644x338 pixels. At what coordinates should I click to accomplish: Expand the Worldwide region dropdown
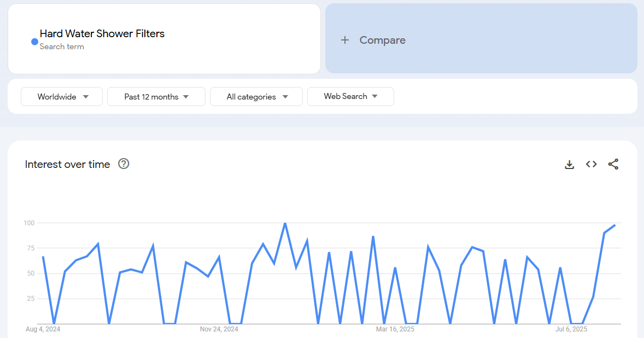(x=62, y=97)
